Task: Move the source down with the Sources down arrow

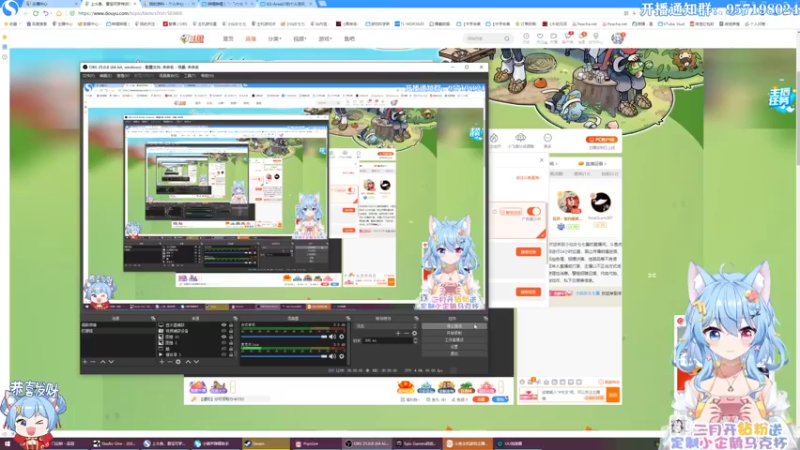Action: (x=196, y=362)
